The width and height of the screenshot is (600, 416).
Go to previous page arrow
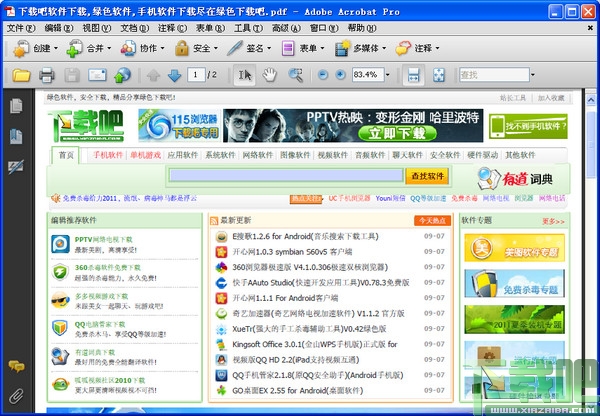coord(153,75)
